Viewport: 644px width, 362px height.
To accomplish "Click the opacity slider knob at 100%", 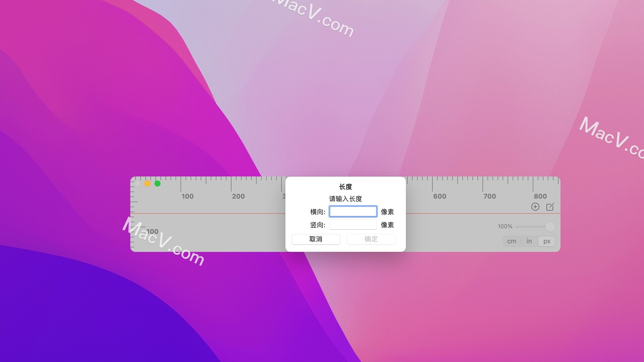I will coord(550,227).
